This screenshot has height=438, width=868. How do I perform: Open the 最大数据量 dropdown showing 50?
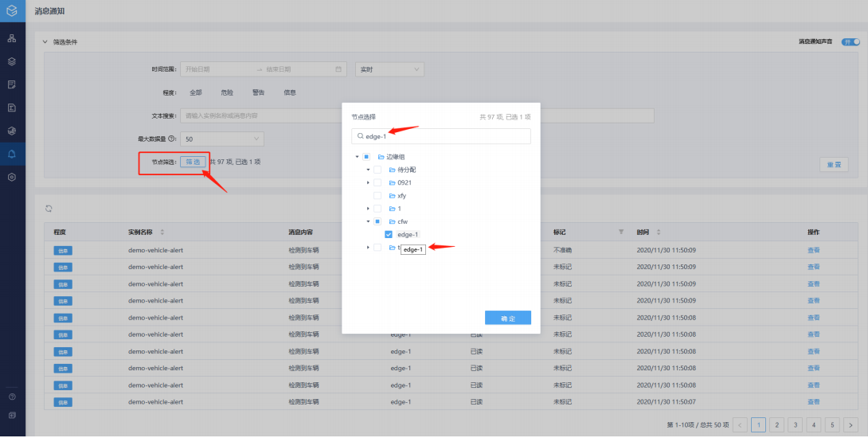[x=222, y=139]
